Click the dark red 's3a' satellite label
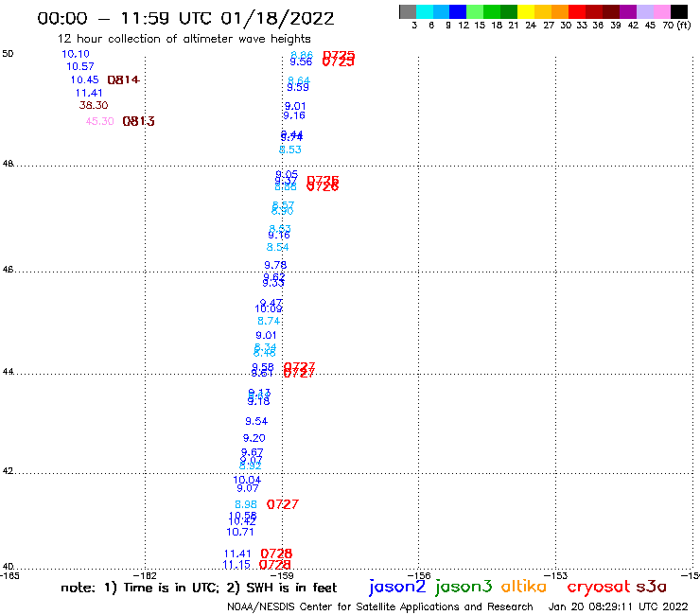 click(652, 587)
